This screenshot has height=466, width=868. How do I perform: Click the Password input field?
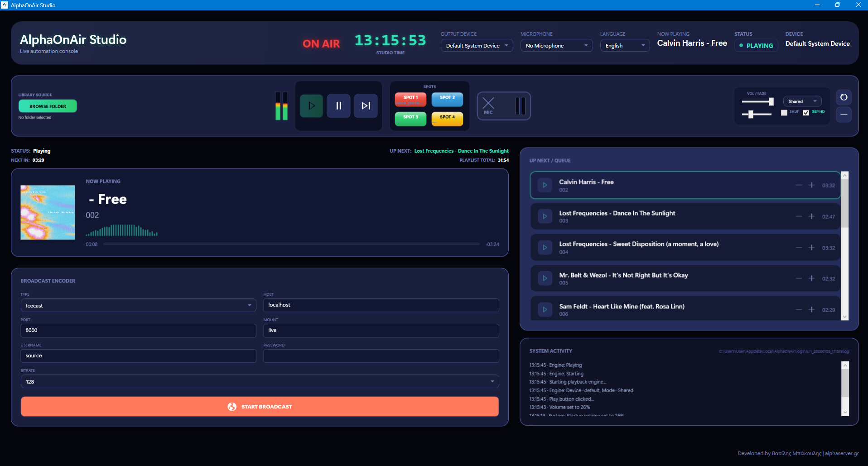click(x=381, y=356)
